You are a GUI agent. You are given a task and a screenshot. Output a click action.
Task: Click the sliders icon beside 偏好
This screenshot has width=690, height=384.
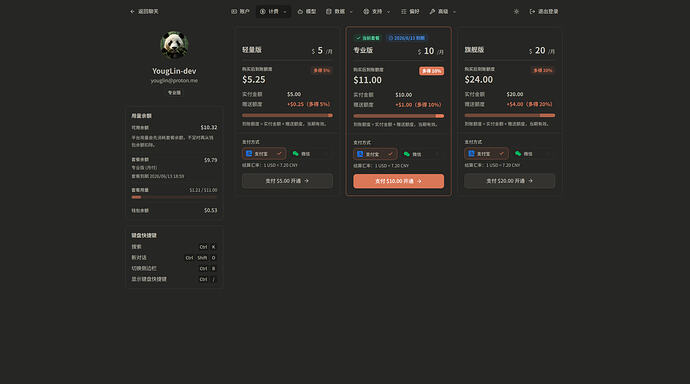(404, 11)
